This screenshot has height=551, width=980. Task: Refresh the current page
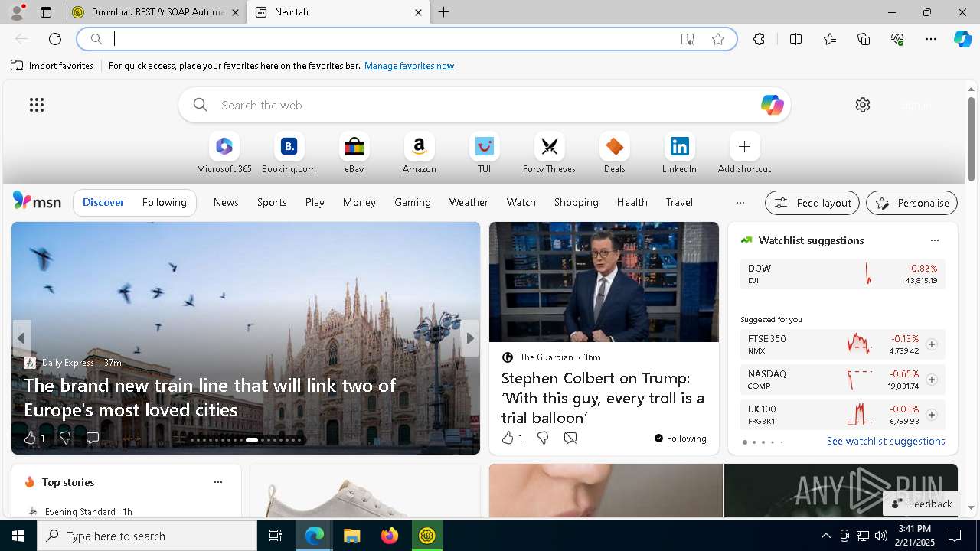pyautogui.click(x=55, y=39)
